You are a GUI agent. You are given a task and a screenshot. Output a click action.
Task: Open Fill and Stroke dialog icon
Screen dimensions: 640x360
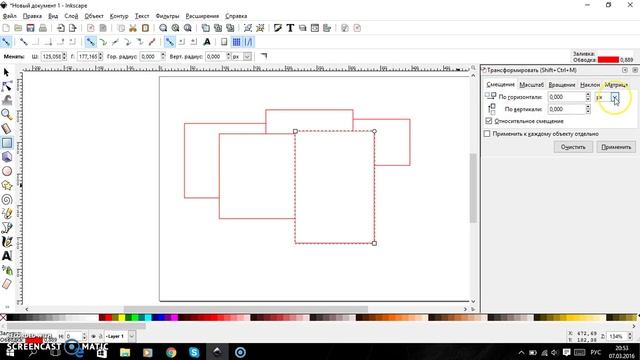[278, 28]
